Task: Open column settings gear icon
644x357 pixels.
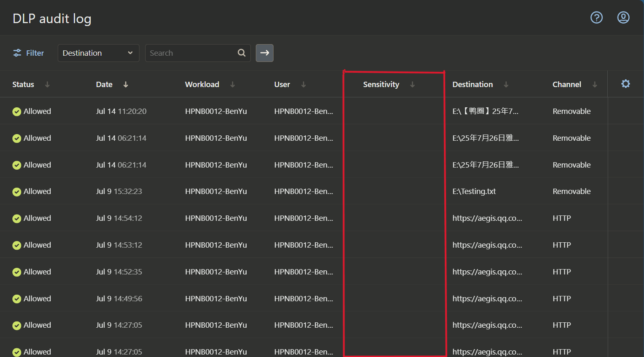Action: pyautogui.click(x=625, y=84)
